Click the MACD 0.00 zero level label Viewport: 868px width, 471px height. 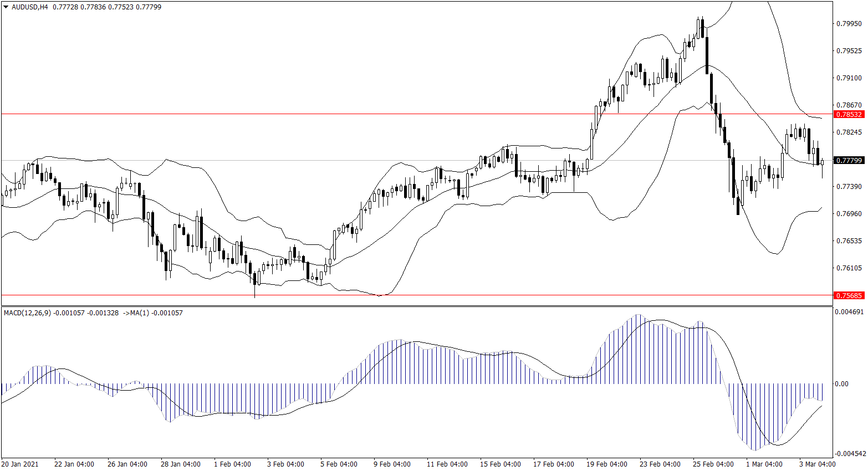pos(841,383)
